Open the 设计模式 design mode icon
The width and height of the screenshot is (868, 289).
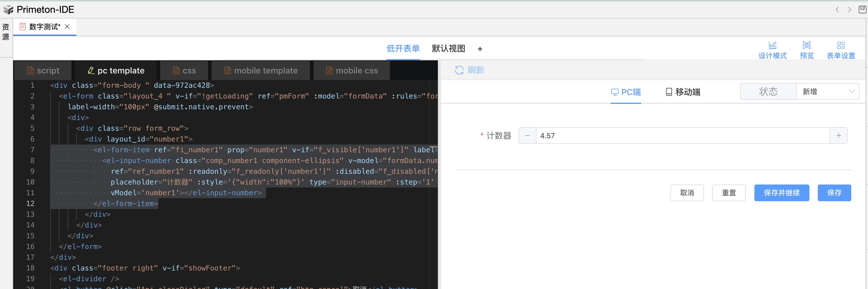[772, 46]
